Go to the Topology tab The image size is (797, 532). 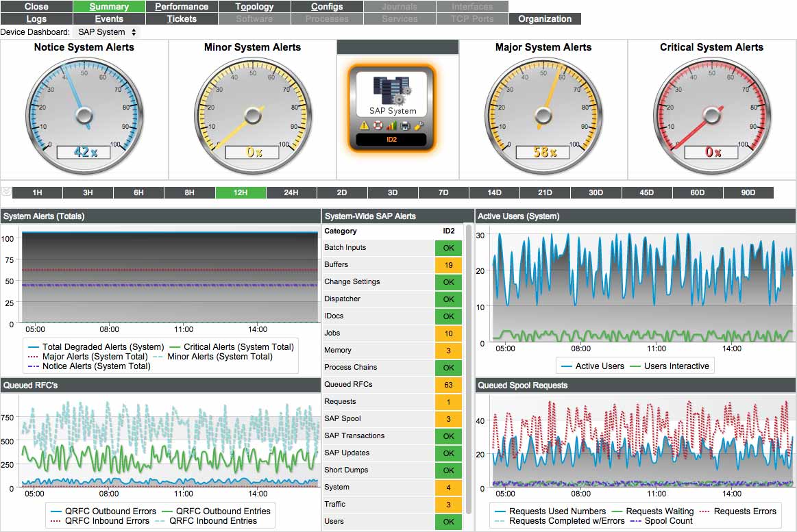point(254,7)
